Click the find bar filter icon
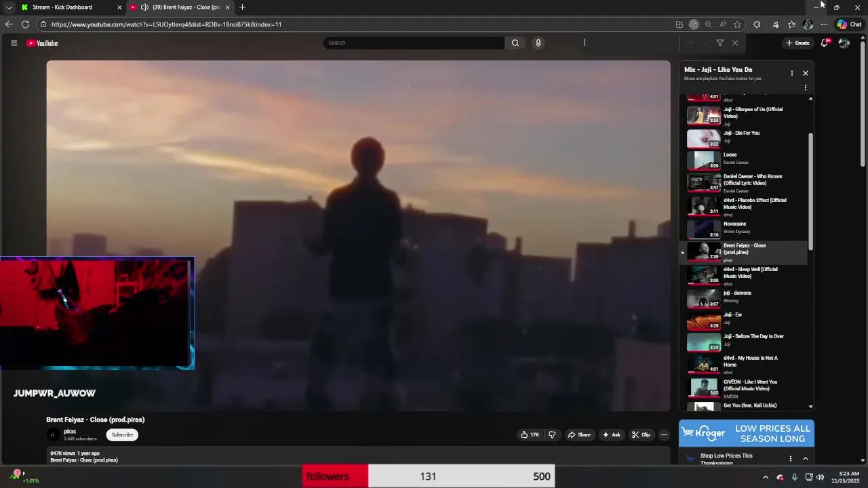Screen dimensions: 868x488 pyautogui.click(x=720, y=43)
